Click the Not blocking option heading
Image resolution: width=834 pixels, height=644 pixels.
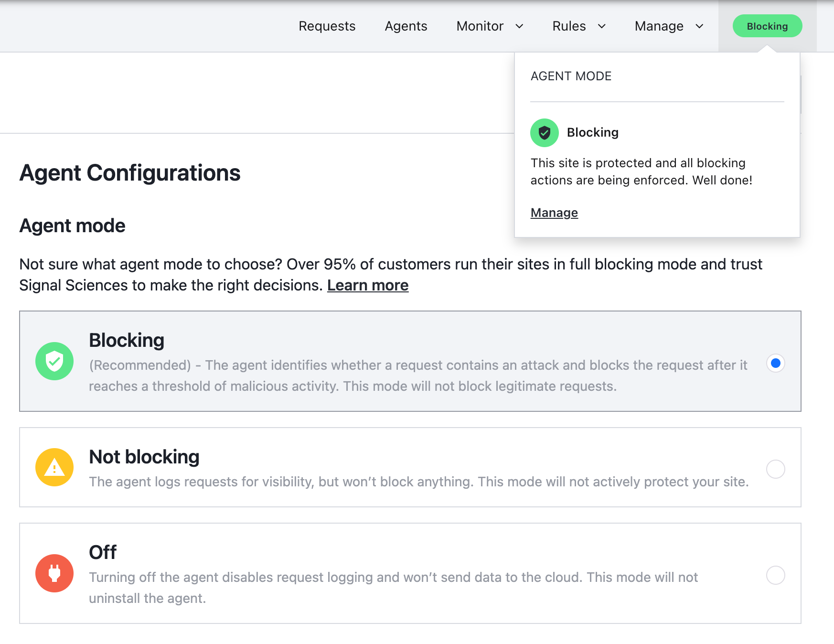tap(144, 457)
